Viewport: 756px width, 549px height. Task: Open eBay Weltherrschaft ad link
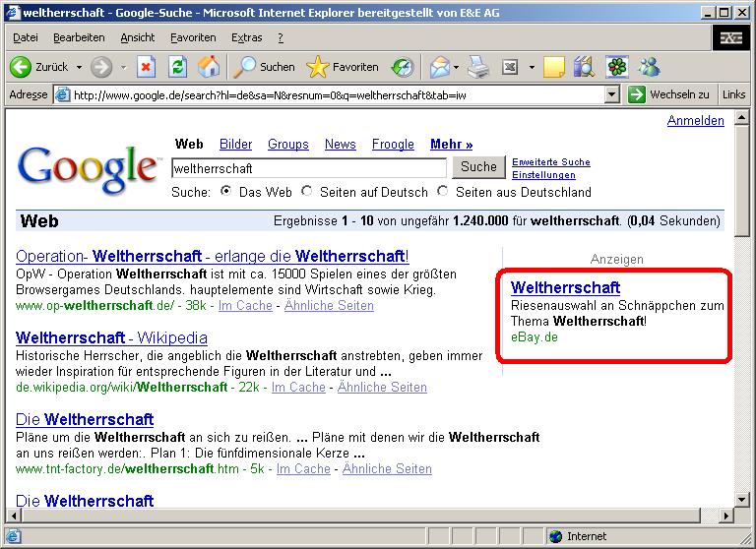tap(565, 287)
